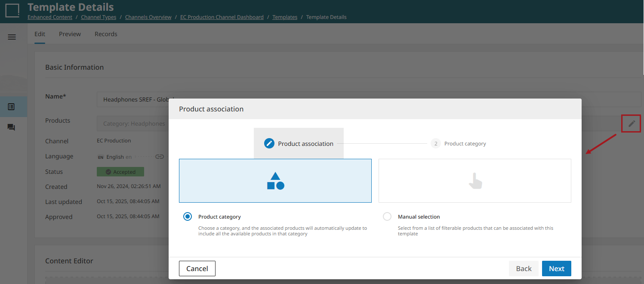Click the Product association step one indicator
Viewport: 644px width, 284px height.
pyautogui.click(x=269, y=143)
